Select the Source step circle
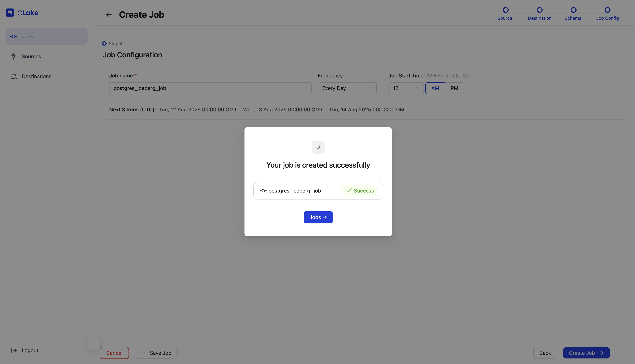This screenshot has height=364, width=635. click(506, 10)
